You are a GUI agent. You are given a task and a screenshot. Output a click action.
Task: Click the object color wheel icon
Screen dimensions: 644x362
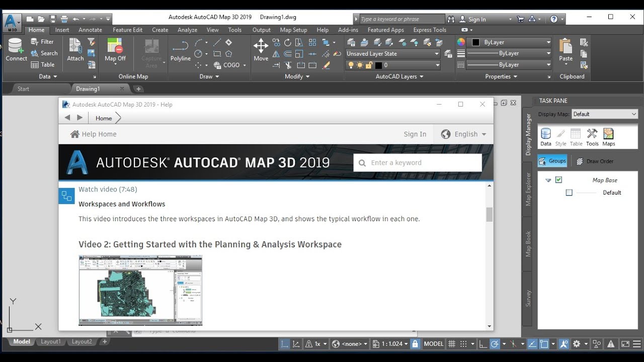pos(461,42)
